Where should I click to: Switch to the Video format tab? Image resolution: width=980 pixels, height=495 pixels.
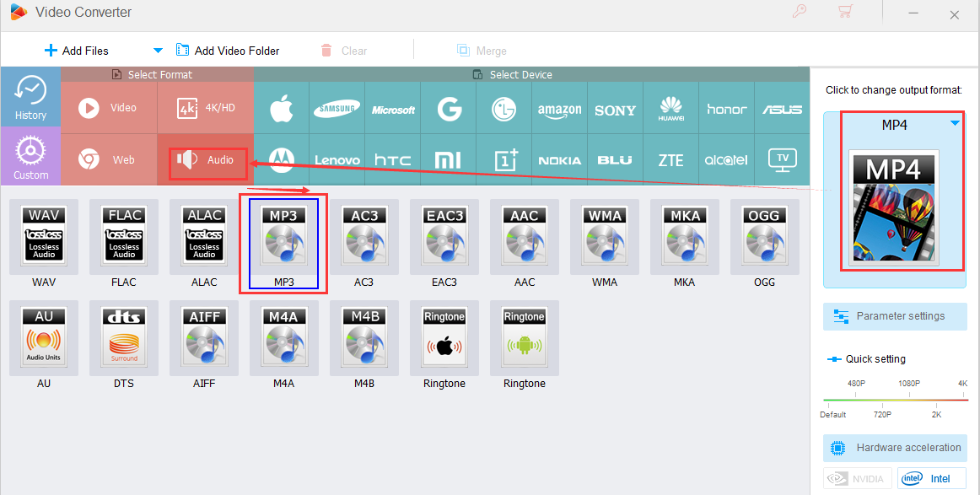(x=109, y=107)
